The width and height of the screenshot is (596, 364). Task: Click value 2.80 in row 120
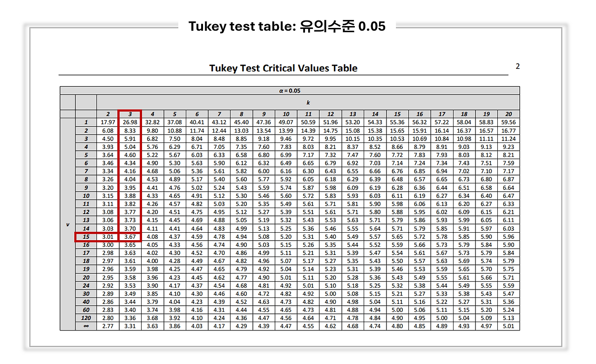point(108,318)
